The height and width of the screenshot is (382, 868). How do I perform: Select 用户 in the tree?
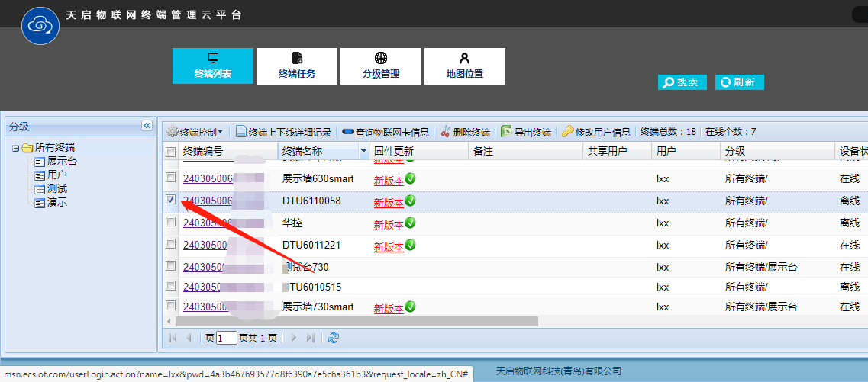pos(56,175)
